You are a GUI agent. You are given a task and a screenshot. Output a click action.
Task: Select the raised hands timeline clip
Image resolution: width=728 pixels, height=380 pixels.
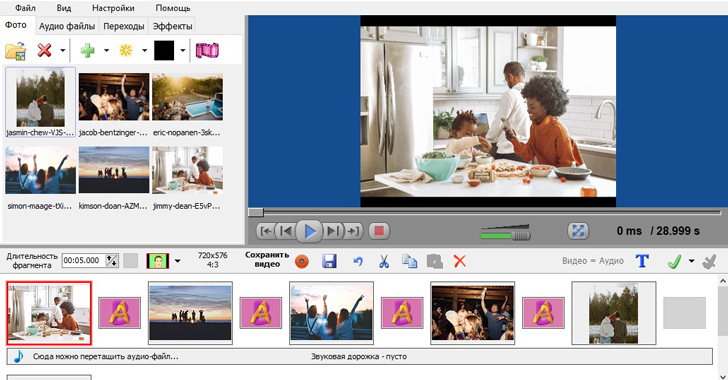pos(332,313)
